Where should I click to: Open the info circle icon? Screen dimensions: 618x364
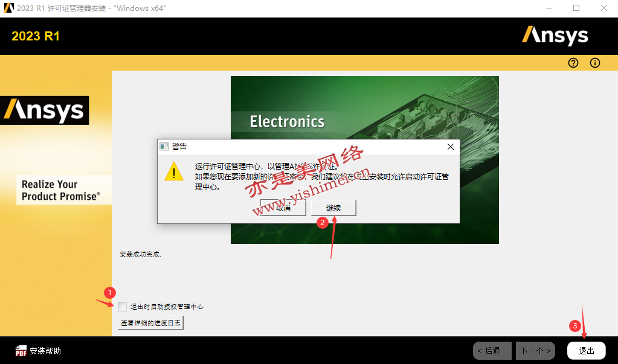(595, 63)
